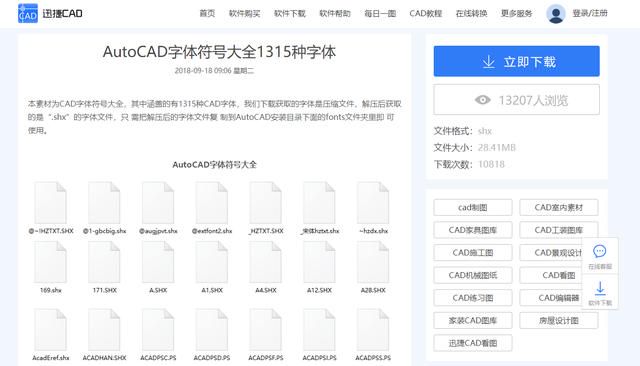Viewport: 640px width, 366px height.
Task: Select the A12.SHX file icon
Action: pos(319,262)
